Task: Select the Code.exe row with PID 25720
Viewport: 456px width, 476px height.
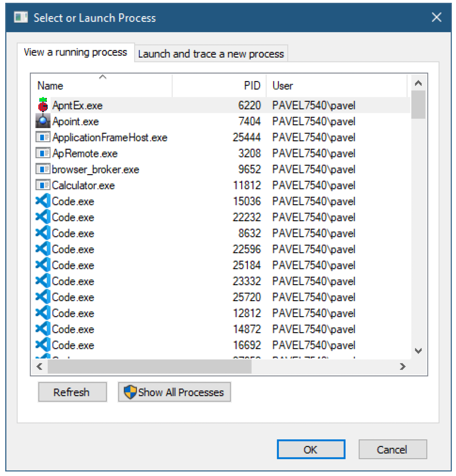Action: (x=221, y=297)
